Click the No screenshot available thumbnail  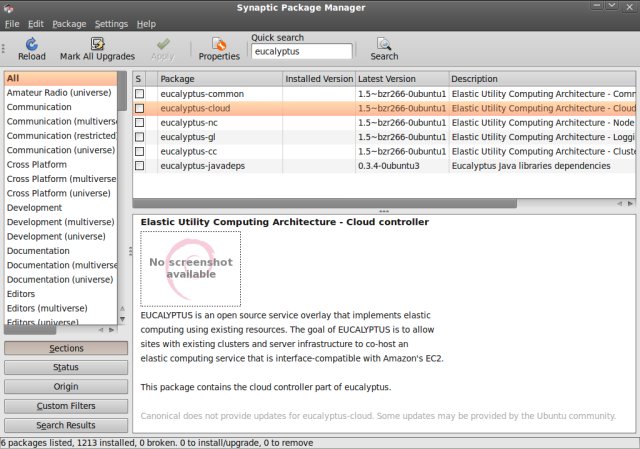point(190,268)
